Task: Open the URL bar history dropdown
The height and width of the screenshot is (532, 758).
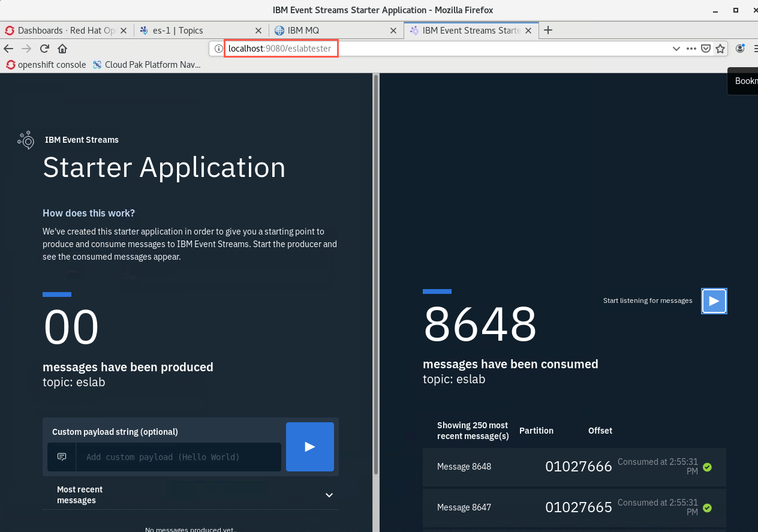Action: tap(676, 49)
